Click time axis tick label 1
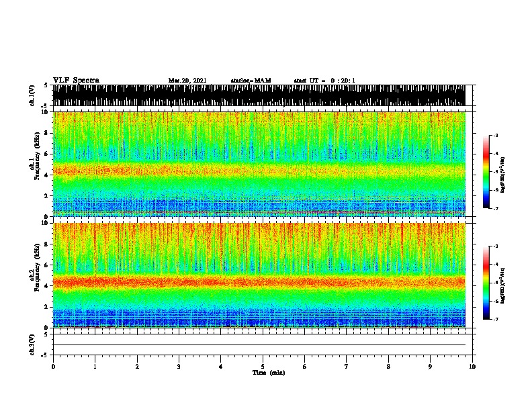532x411 pixels. pos(95,367)
